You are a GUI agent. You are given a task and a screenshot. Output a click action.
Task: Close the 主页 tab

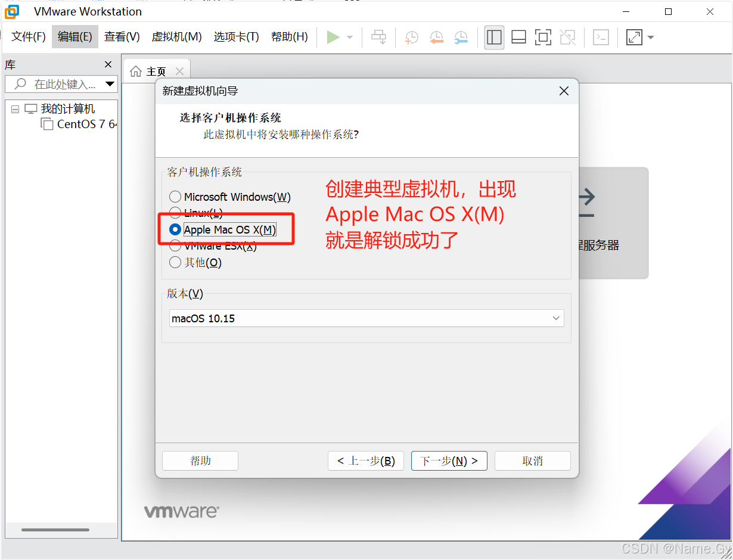[x=179, y=71]
